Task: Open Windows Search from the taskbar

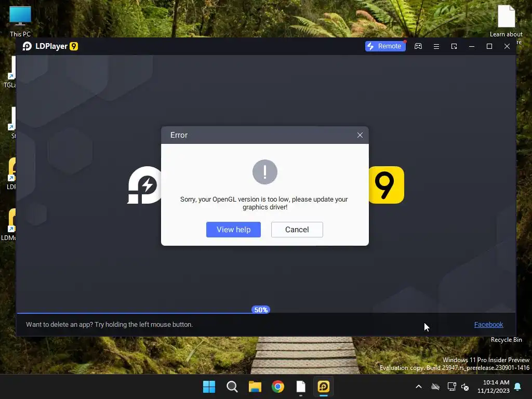Action: pos(232,387)
